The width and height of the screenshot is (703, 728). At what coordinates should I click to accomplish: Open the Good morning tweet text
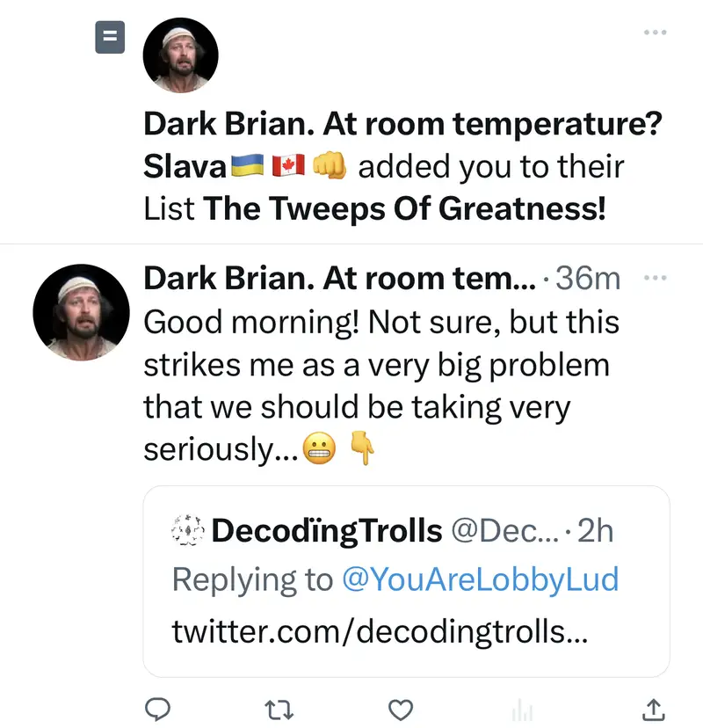(x=378, y=386)
